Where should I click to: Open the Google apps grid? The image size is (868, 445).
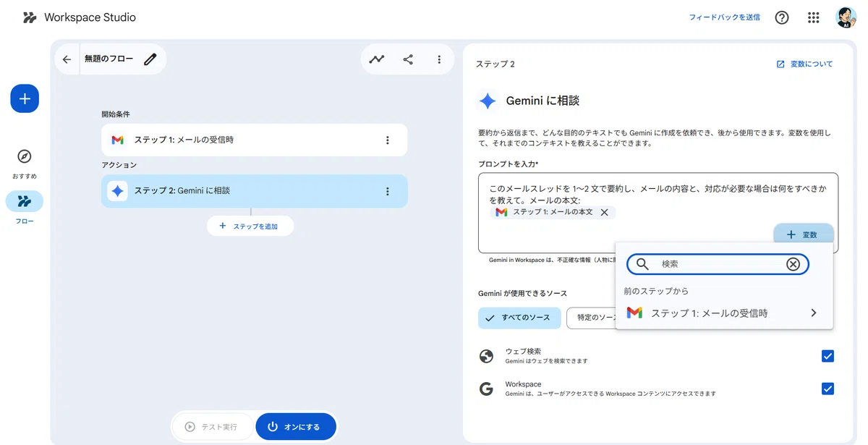point(814,17)
